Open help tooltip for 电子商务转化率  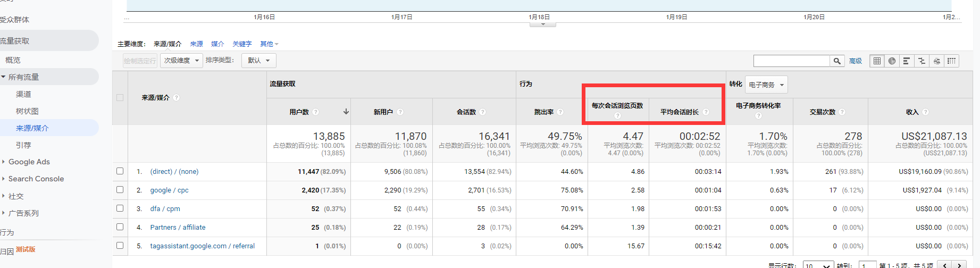tap(758, 116)
